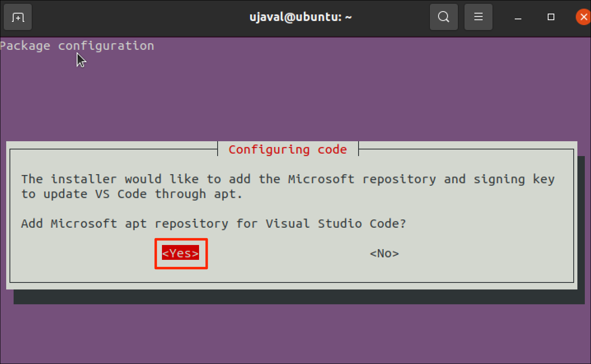Close the terminal with orange X
The image size is (591, 364).
tap(583, 17)
